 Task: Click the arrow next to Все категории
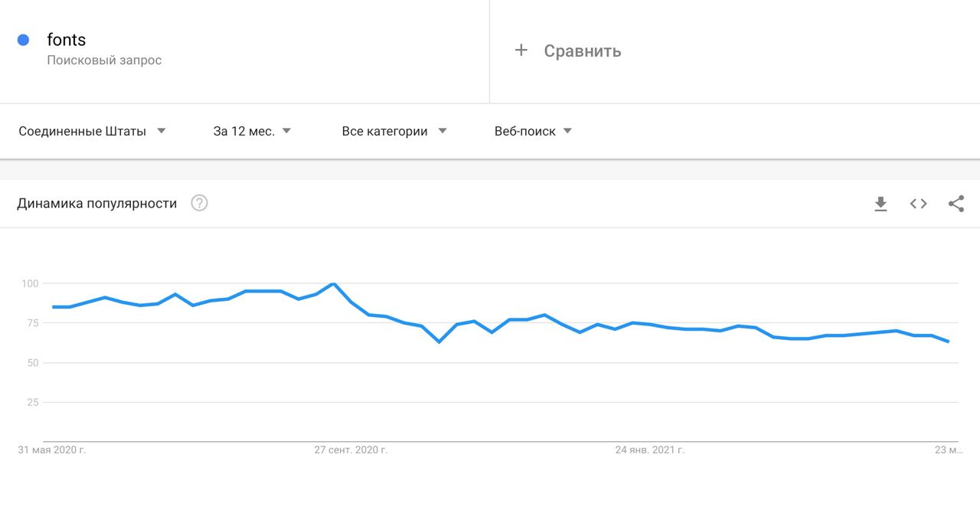click(x=443, y=131)
